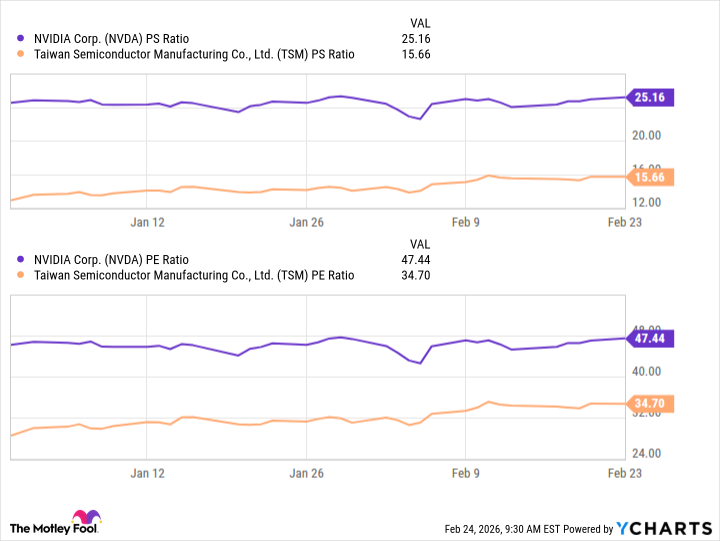Click the 47.44 value in the PE legend table
The height and width of the screenshot is (541, 720).
(415, 259)
